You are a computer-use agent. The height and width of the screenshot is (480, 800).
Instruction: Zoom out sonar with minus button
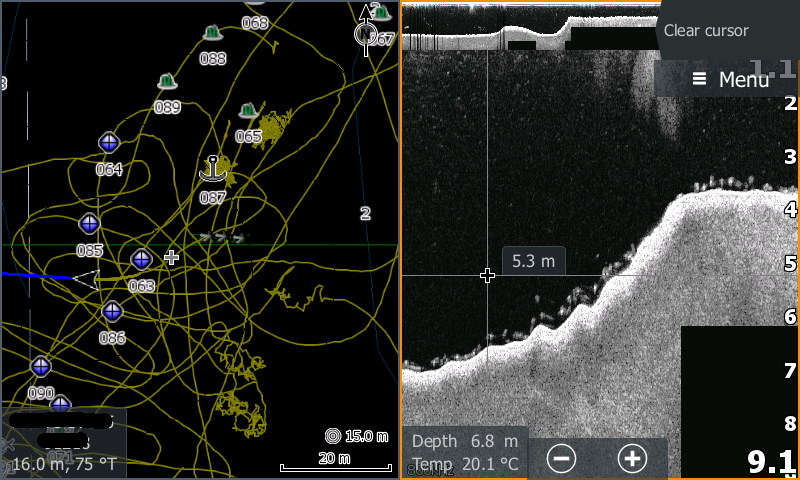562,458
